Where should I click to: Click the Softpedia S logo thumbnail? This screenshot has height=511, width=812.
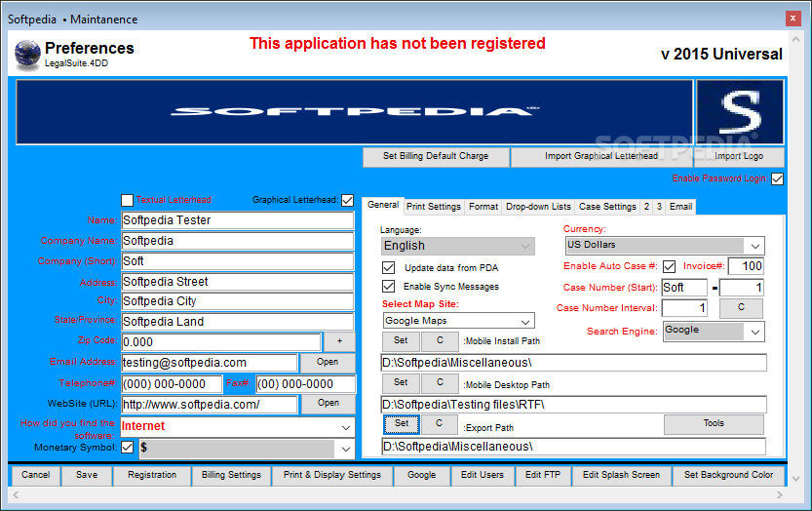click(740, 112)
